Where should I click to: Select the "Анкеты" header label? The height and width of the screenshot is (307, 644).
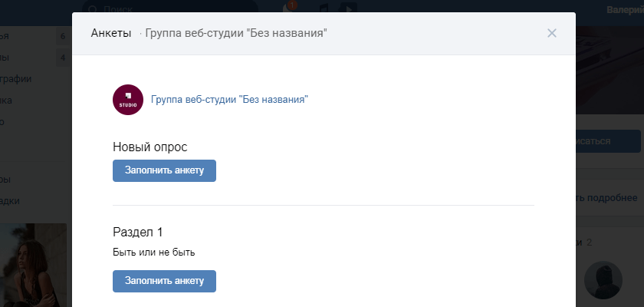point(110,33)
